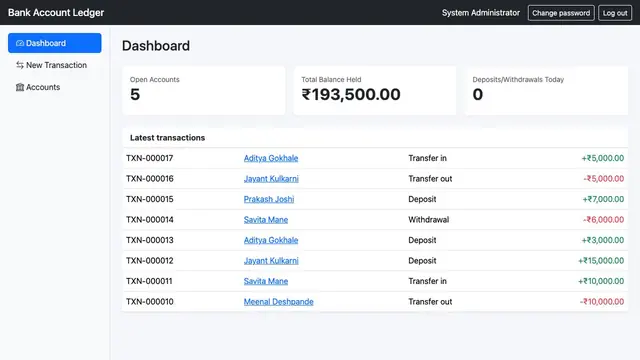Click the Open Accounts value 5

135,95
